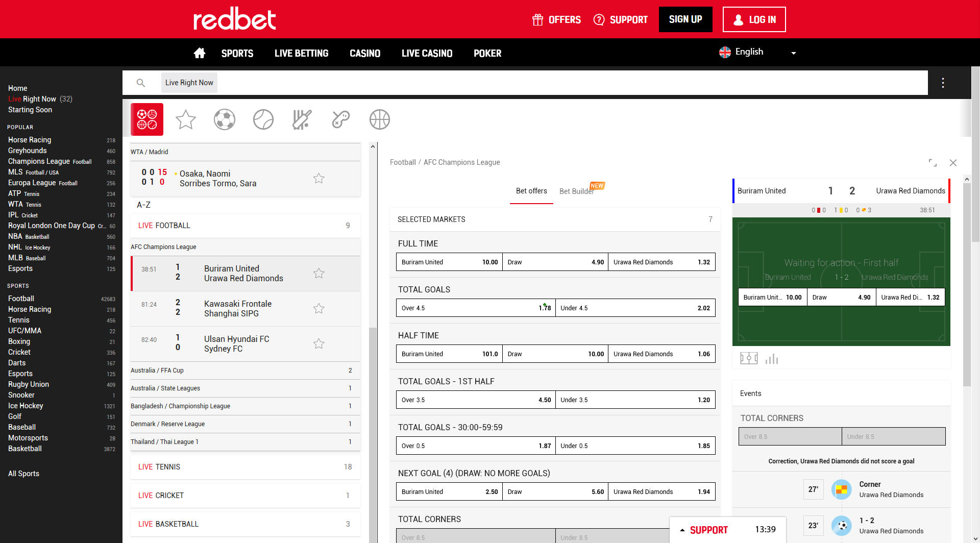Go to the Casino menu
Screen dimensions: 980x543
[x=365, y=53]
